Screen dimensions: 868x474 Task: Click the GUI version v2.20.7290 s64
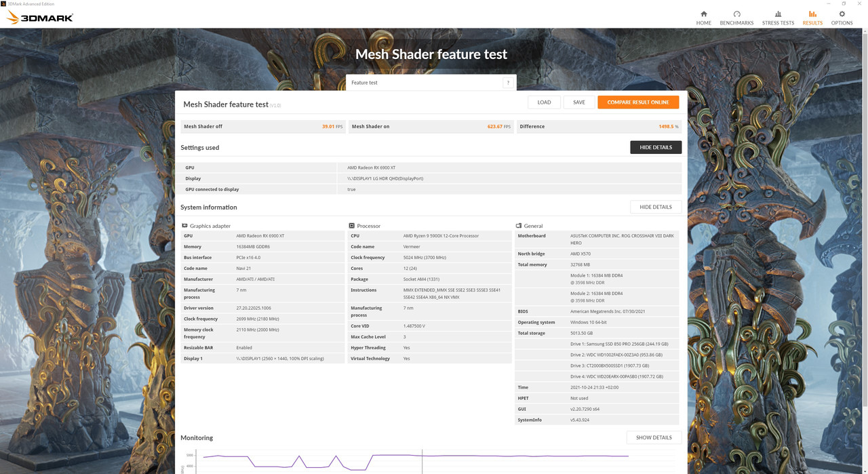(x=586, y=409)
